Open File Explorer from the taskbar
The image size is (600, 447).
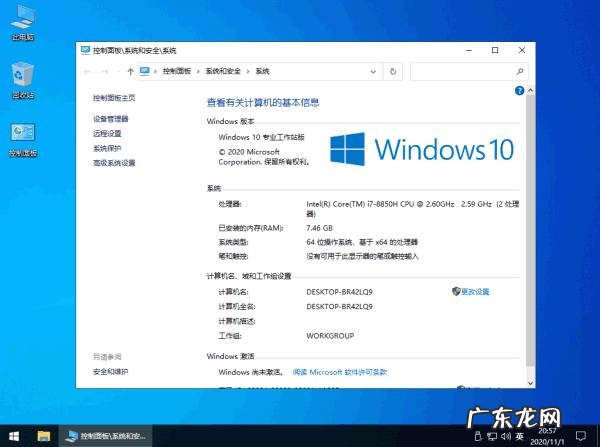click(x=44, y=436)
